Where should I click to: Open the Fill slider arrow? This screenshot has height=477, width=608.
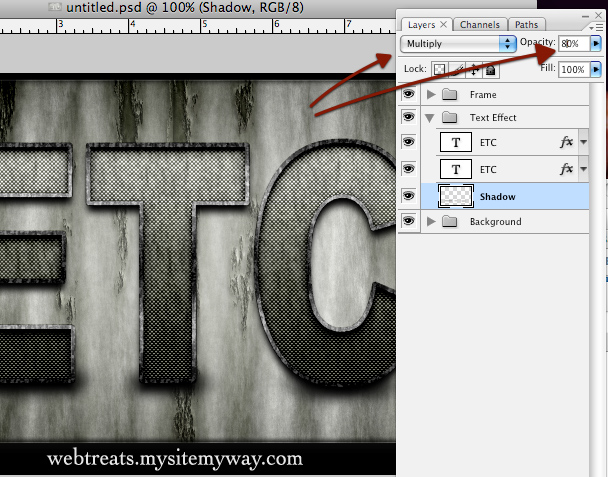pyautogui.click(x=596, y=69)
